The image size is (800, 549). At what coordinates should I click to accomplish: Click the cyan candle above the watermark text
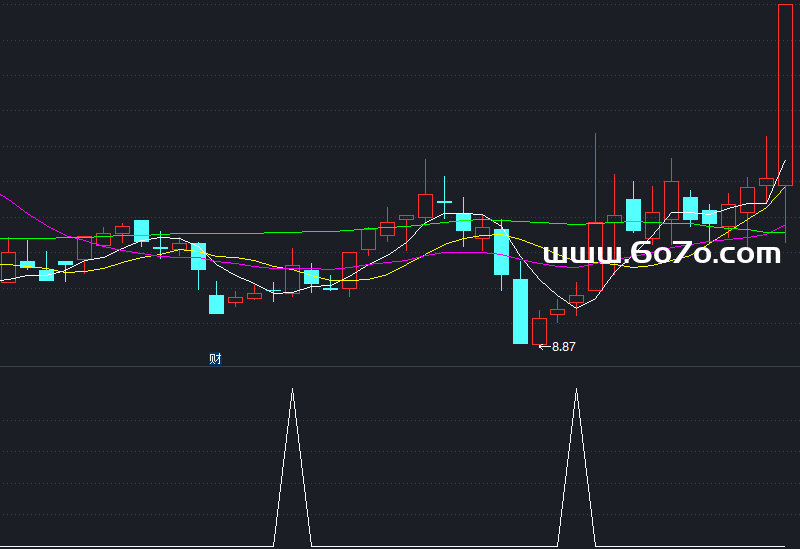[x=633, y=211]
